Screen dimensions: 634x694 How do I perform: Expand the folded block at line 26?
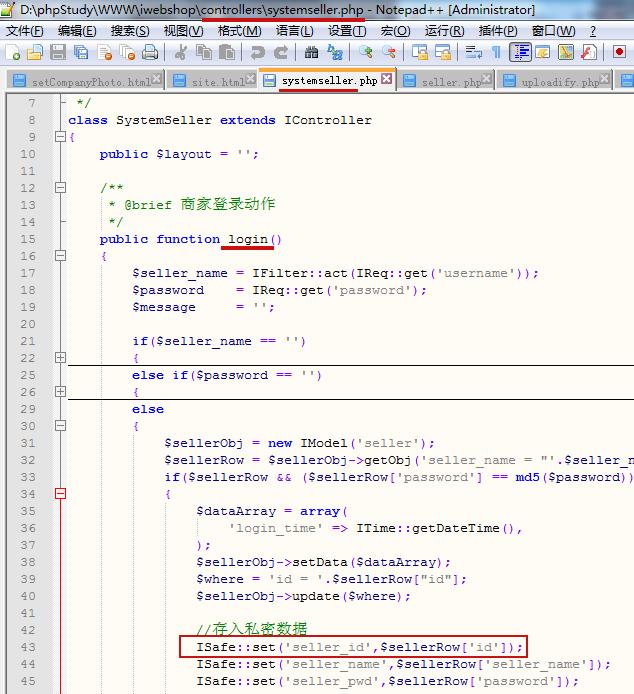click(x=60, y=392)
